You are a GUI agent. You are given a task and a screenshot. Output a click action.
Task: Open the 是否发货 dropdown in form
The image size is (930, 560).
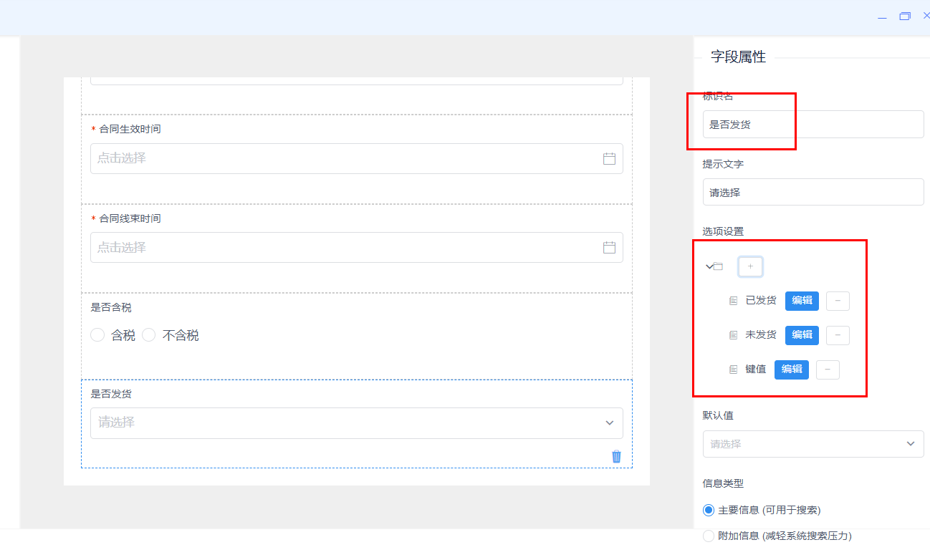point(356,423)
